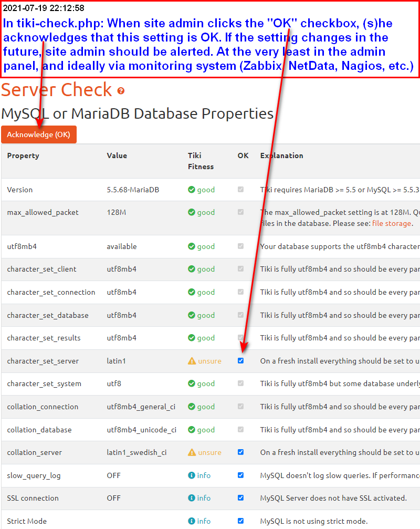420x529 pixels.
Task: Click the Property column header
Action: (x=23, y=155)
